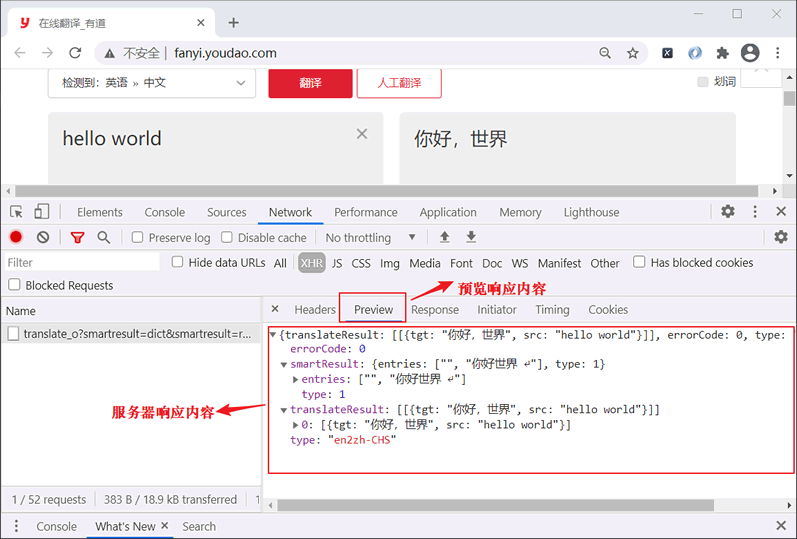This screenshot has height=539, width=797.
Task: Open language detection dropdown
Action: 152,83
